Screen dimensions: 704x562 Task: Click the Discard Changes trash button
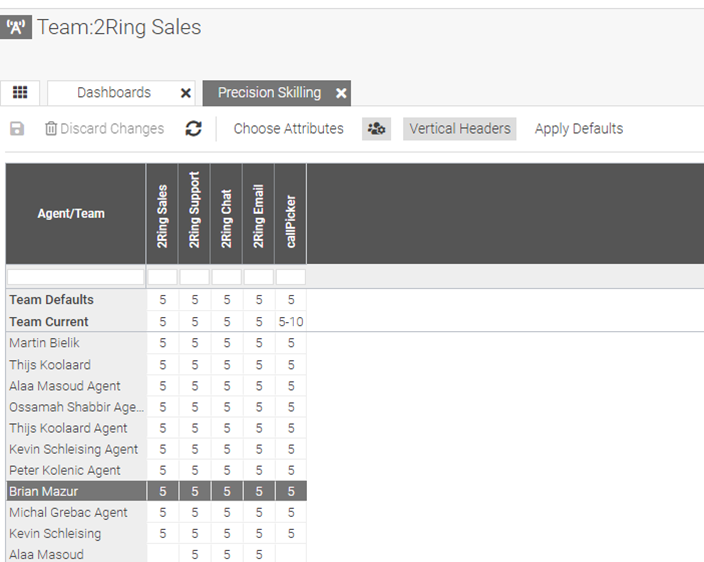pos(104,129)
